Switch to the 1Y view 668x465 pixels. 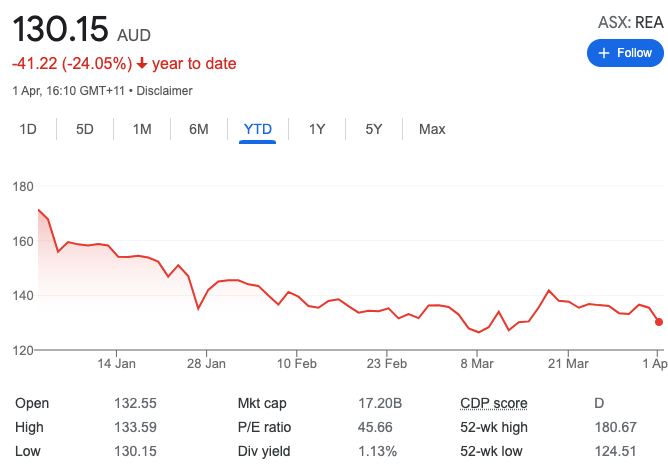[x=317, y=129]
